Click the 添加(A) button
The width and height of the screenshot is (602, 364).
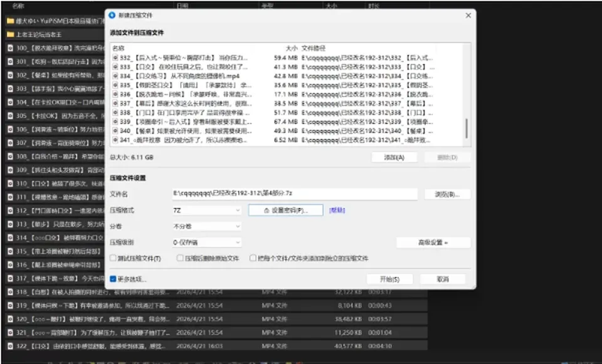(394, 157)
